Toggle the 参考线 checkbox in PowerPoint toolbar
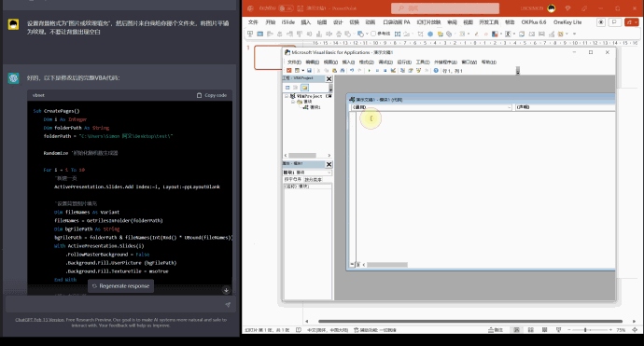The height and width of the screenshot is (346, 644). coord(373,34)
